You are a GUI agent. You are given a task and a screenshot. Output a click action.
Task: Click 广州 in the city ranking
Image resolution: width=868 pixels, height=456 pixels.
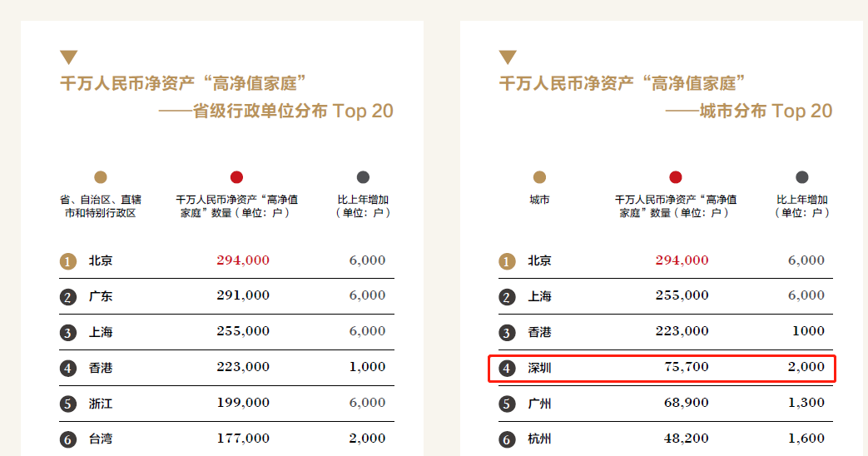coord(540,404)
